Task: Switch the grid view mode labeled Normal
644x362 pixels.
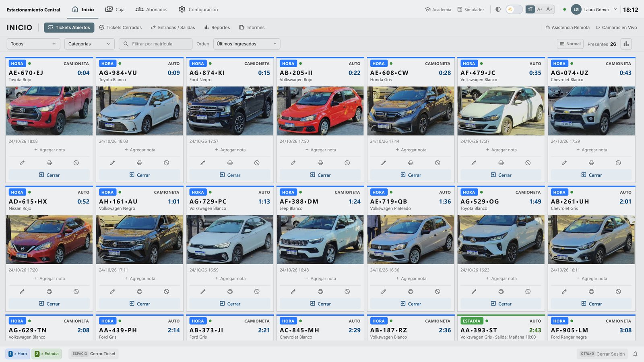Action: coord(570,44)
